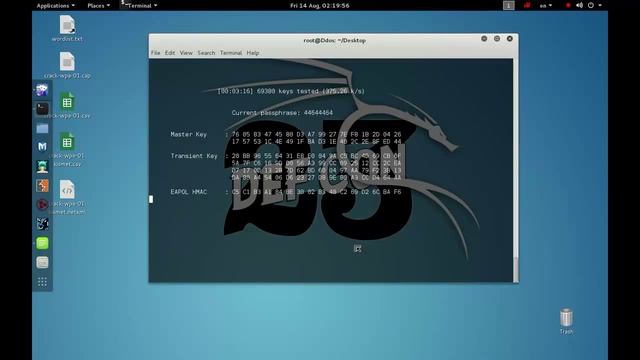Open the terminal View menu
Image resolution: width=640 pixels, height=360 pixels.
coord(186,53)
